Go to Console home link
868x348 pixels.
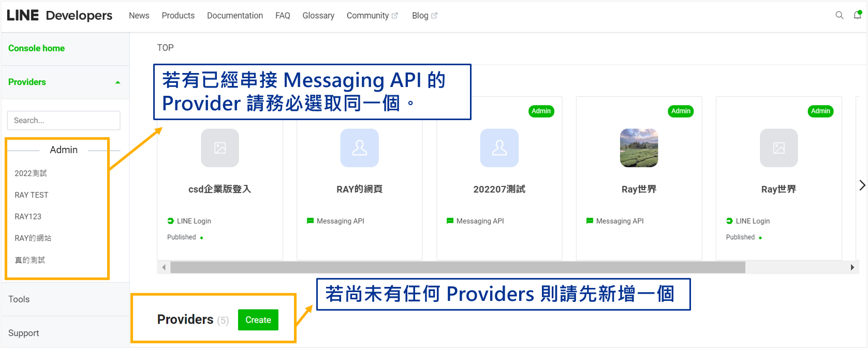(36, 48)
